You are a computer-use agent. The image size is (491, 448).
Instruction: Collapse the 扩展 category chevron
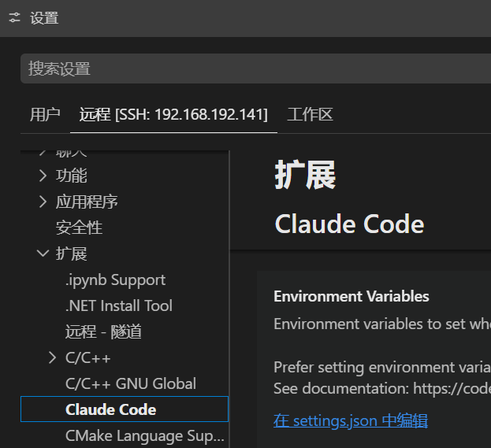point(43,254)
